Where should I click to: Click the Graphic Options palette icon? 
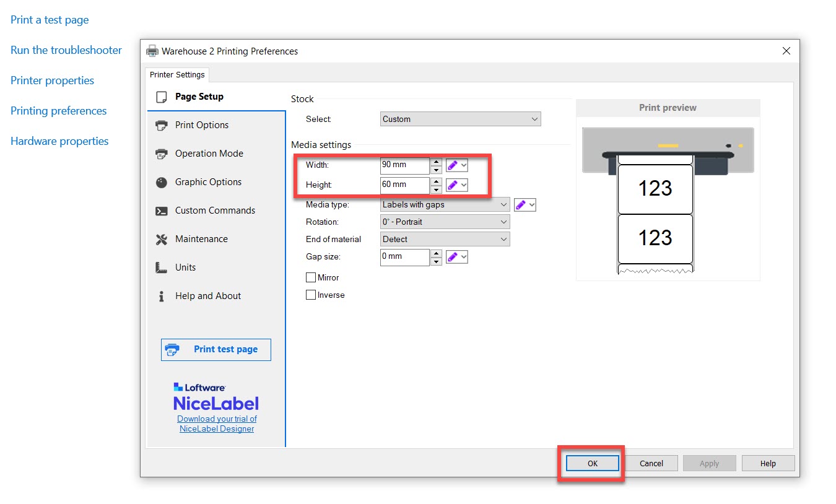(x=162, y=182)
